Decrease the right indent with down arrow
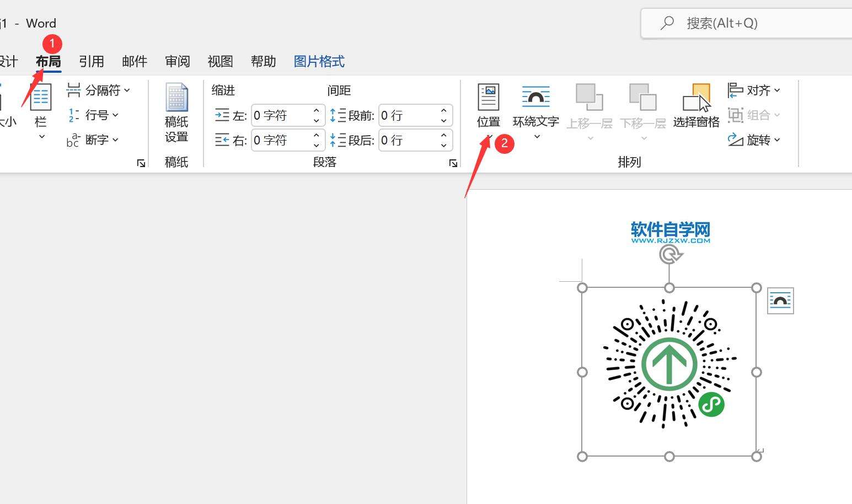The height and width of the screenshot is (504, 852). 317,146
